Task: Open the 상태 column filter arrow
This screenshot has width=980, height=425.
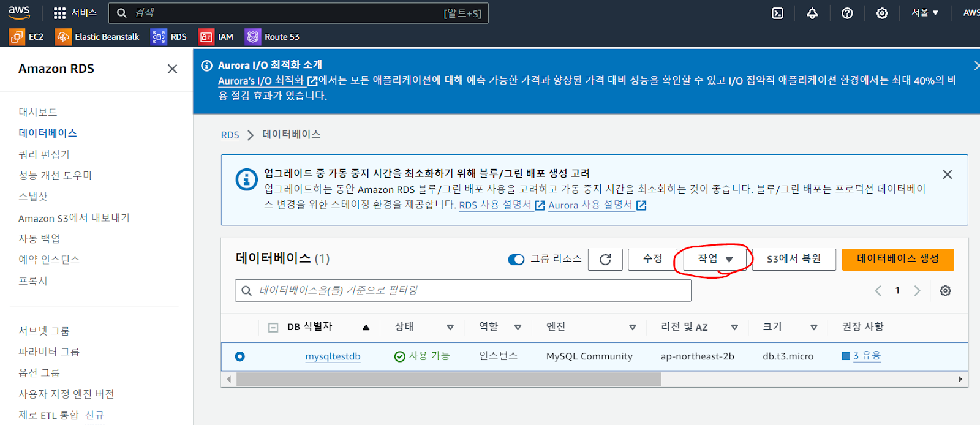Action: [x=450, y=328]
